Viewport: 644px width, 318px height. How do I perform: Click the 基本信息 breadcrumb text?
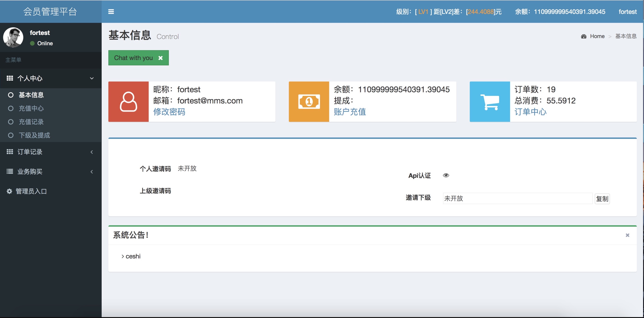coord(626,36)
